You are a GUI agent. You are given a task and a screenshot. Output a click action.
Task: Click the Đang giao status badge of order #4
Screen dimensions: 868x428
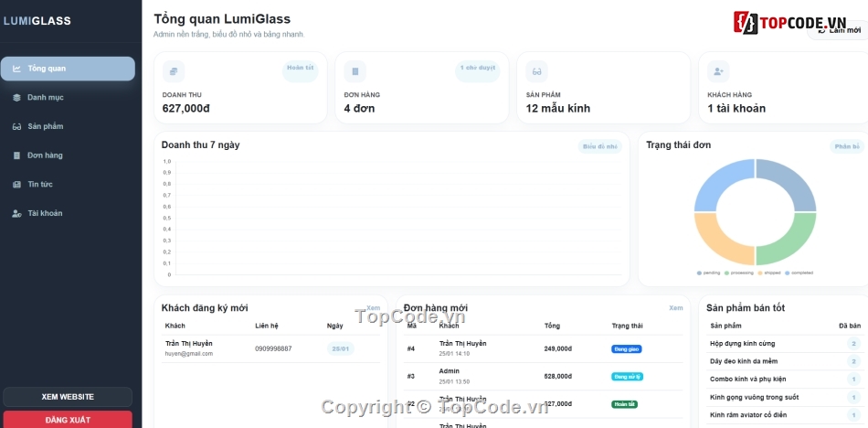click(x=627, y=349)
